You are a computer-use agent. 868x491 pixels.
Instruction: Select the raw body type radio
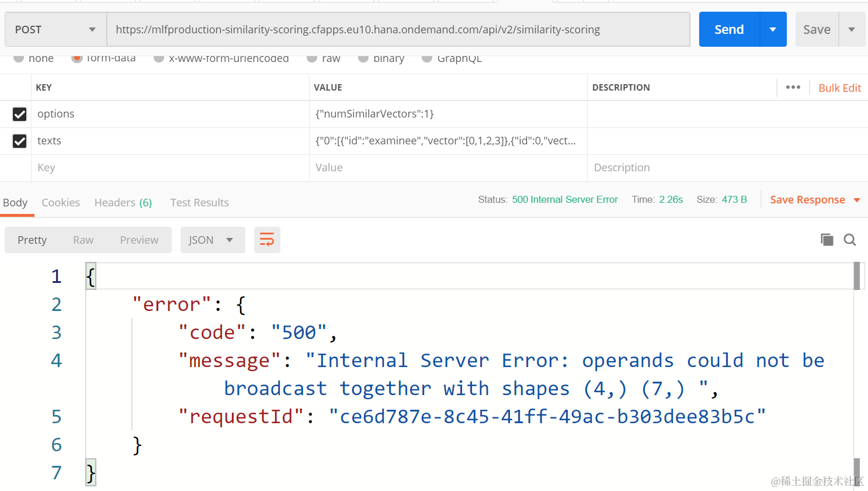tap(312, 58)
